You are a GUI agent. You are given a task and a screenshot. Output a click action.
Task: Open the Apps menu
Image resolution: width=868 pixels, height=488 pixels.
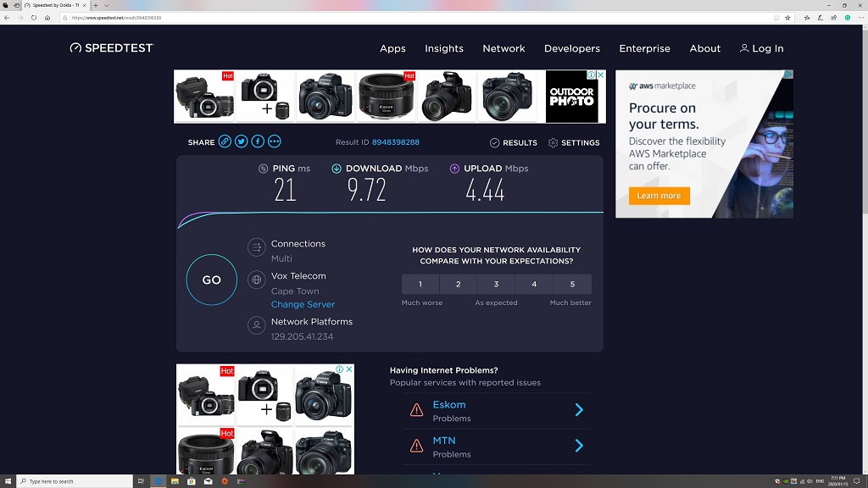392,48
